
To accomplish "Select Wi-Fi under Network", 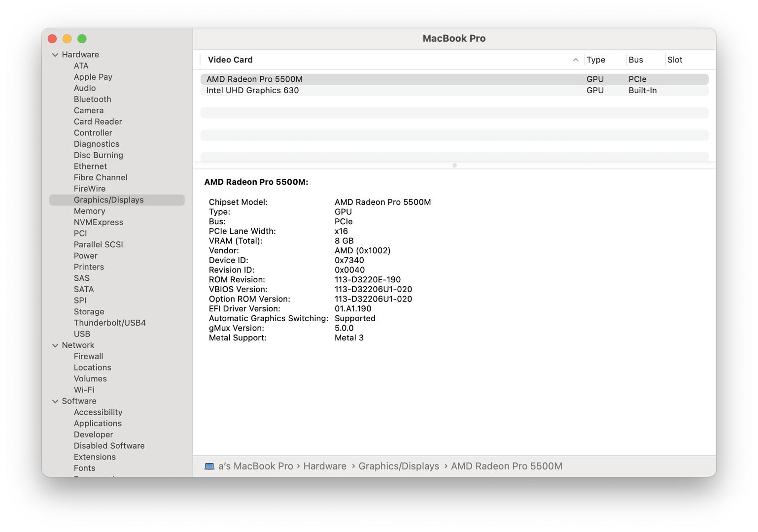I will [x=84, y=390].
